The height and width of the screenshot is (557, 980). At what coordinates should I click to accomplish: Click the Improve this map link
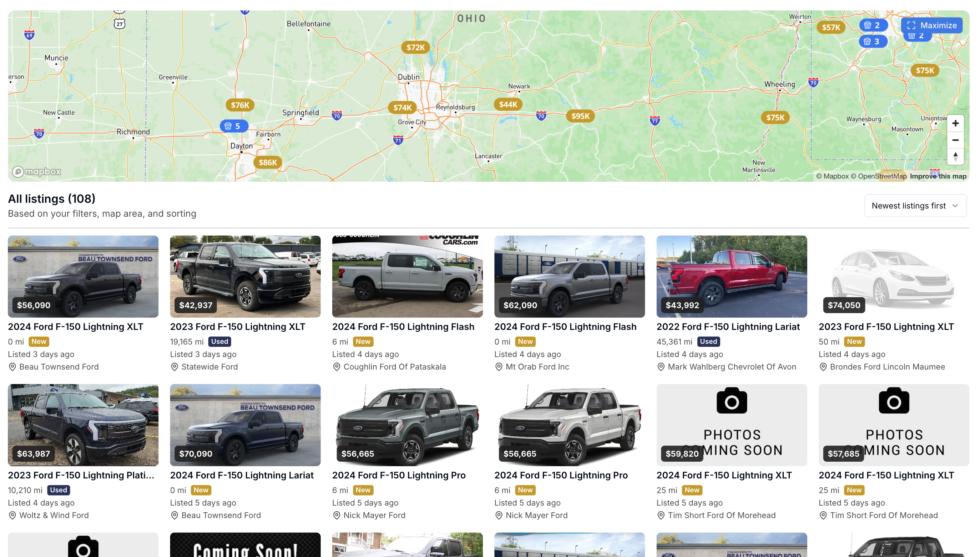coord(938,176)
